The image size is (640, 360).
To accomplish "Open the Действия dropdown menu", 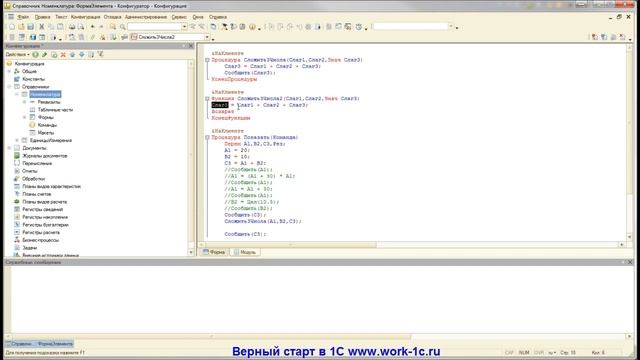I will 18,54.
